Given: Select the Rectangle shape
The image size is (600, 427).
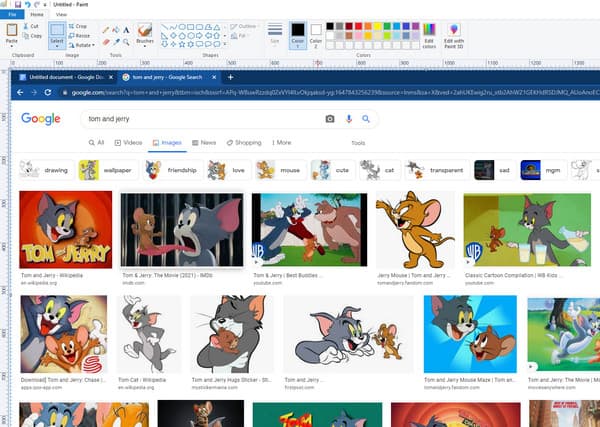Looking at the screenshot, I should pos(191,27).
